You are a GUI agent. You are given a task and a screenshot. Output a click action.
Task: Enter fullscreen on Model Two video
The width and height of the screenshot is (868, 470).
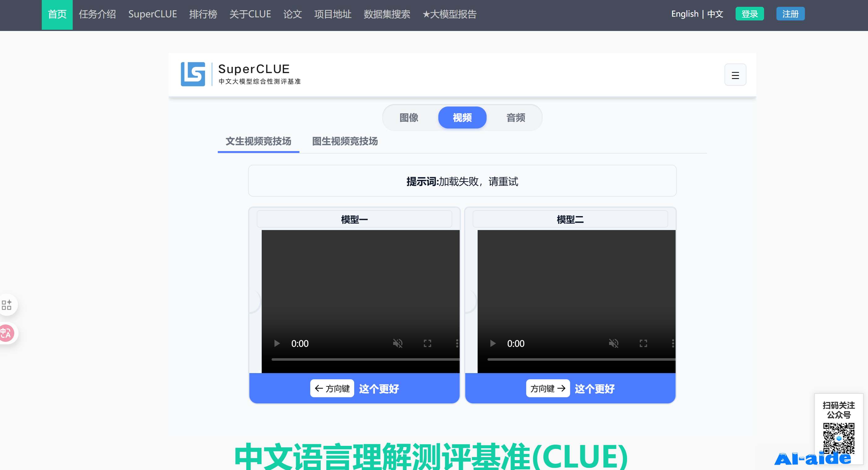[x=643, y=343]
